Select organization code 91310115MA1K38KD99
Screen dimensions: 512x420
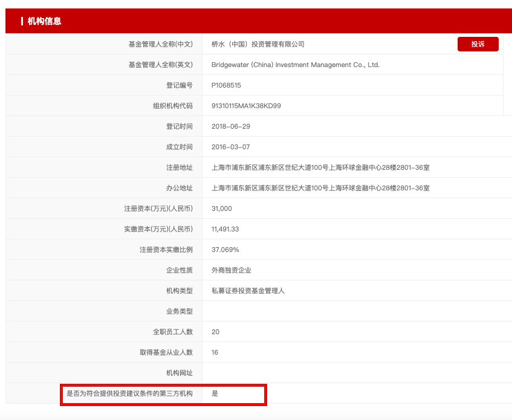(x=246, y=106)
